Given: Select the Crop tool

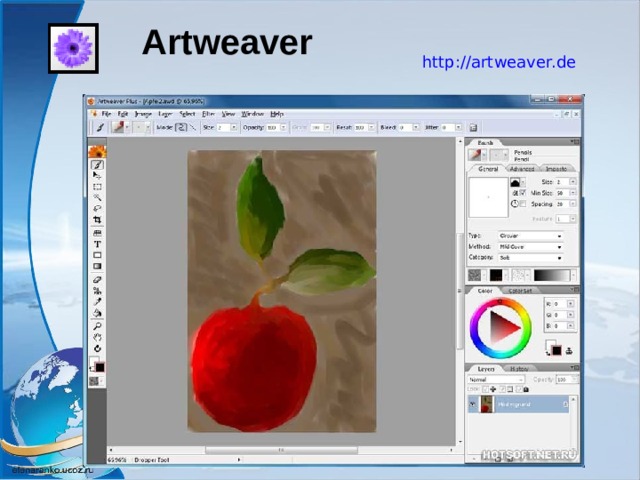Looking at the screenshot, I should (x=97, y=220).
